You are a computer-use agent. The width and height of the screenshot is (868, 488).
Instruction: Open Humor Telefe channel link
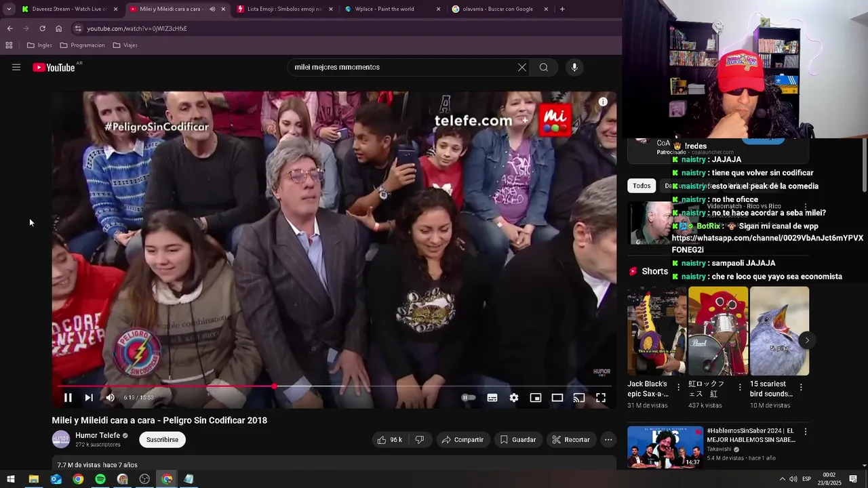pos(98,436)
